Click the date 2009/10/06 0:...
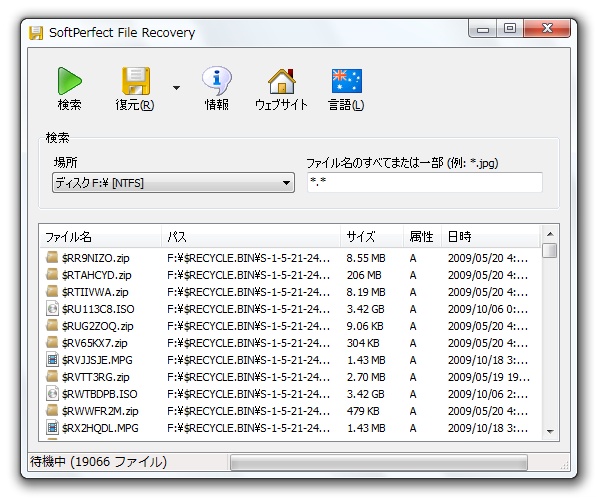Image resolution: width=601 pixels, height=503 pixels. pos(488,309)
